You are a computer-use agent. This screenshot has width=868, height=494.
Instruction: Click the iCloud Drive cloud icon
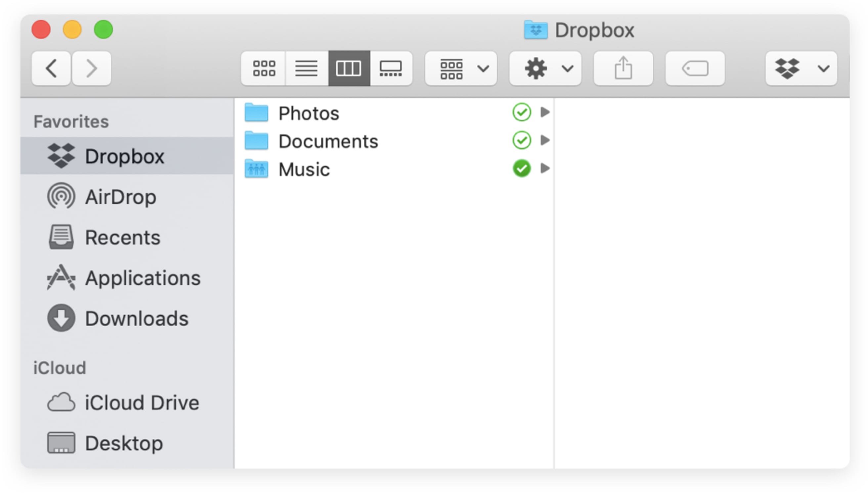61,402
